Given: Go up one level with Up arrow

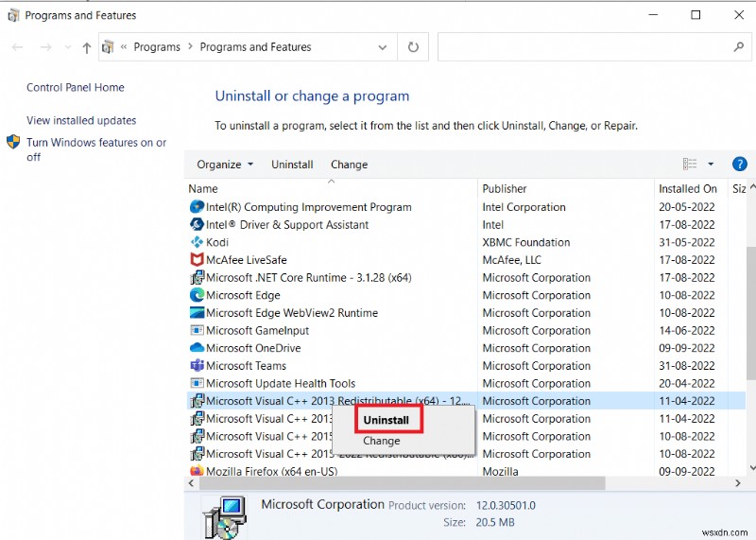Looking at the screenshot, I should pos(87,47).
